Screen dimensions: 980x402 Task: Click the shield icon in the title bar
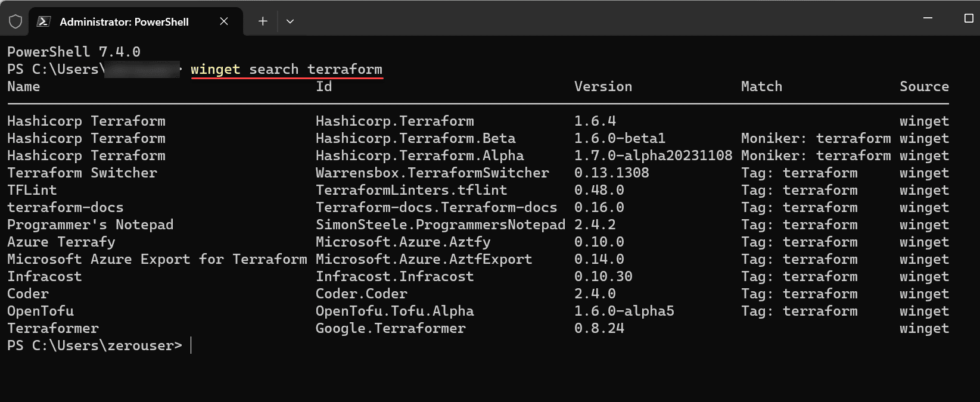[x=15, y=21]
